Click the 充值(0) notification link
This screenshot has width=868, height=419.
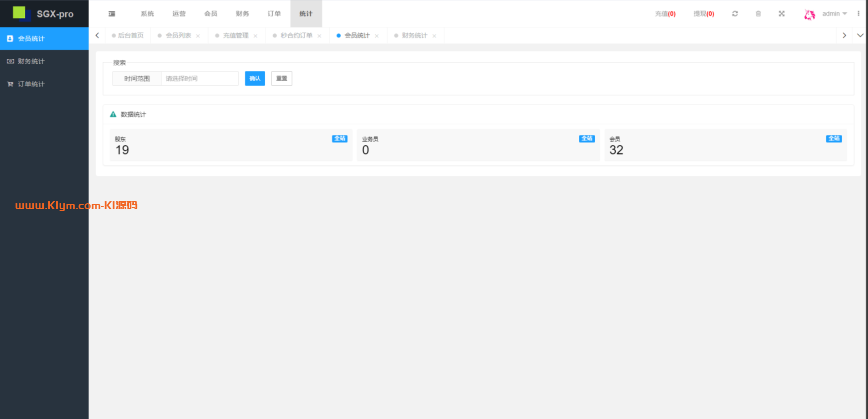pos(665,14)
